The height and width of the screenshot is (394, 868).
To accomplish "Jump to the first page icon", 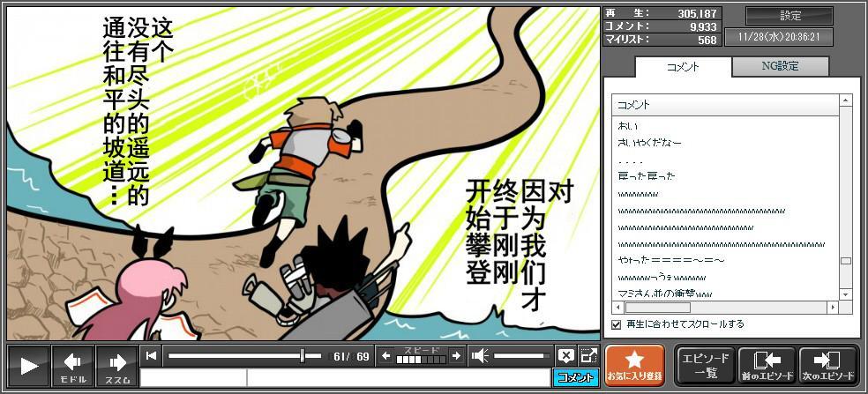I will (x=152, y=356).
